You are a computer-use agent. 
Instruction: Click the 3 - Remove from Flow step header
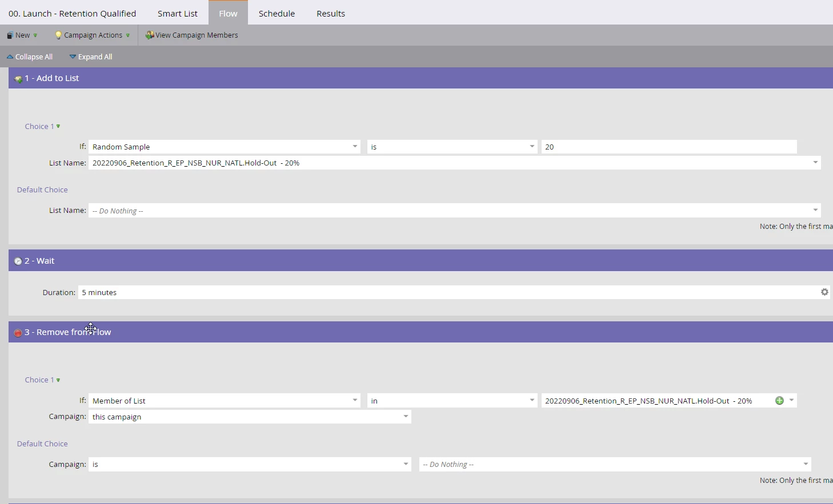pyautogui.click(x=420, y=332)
